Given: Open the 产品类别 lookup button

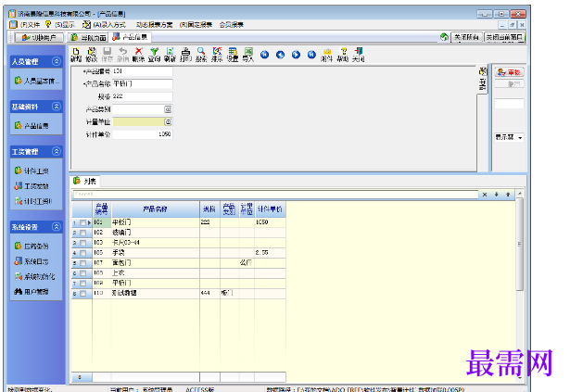Looking at the screenshot, I should coord(168,109).
